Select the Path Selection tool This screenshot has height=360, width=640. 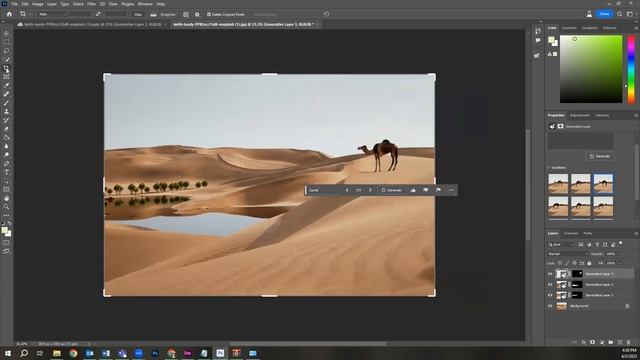click(x=6, y=181)
